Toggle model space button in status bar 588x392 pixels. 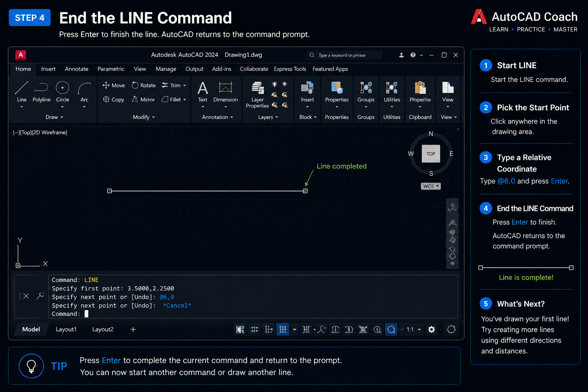point(240,330)
